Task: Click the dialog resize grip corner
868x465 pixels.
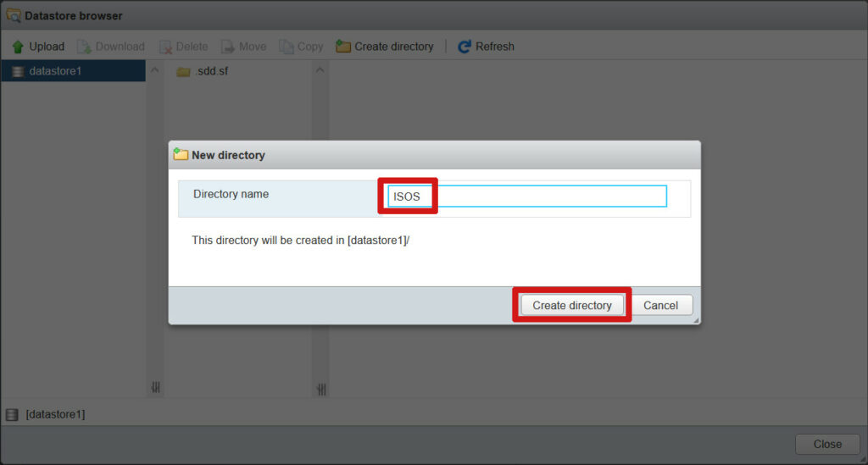Action: pyautogui.click(x=696, y=320)
